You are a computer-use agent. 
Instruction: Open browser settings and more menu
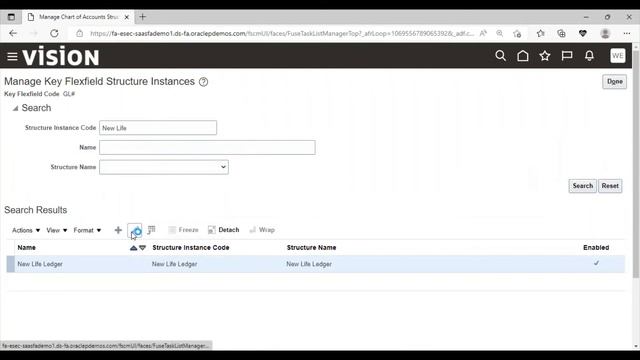point(627,33)
